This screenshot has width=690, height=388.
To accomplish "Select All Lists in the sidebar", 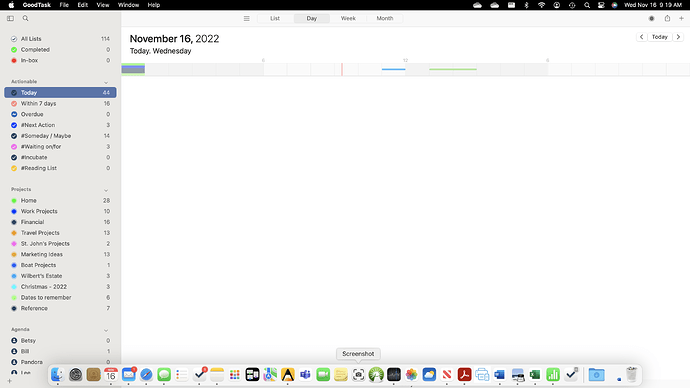I will [x=60, y=39].
